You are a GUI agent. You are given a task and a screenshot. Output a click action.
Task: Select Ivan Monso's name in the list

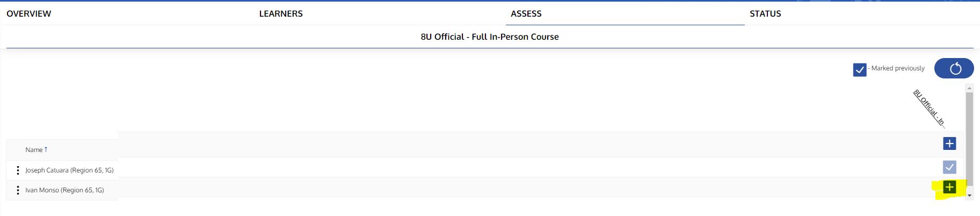click(64, 190)
